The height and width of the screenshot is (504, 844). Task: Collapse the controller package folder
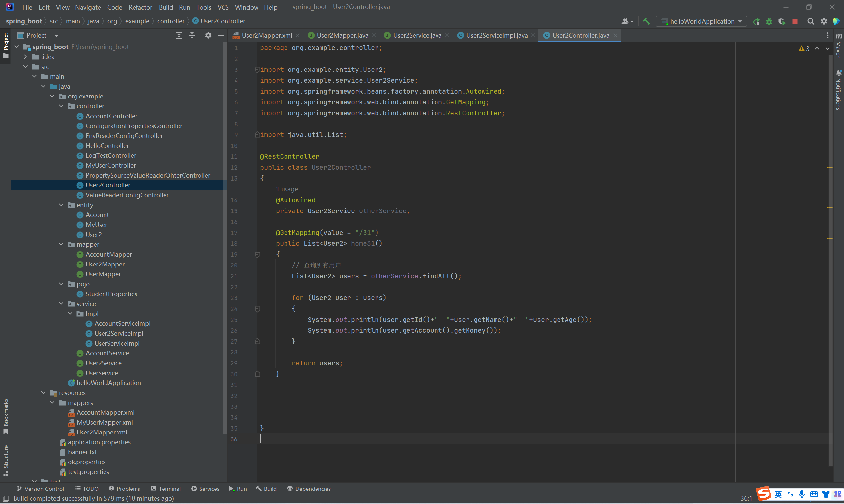pos(61,106)
